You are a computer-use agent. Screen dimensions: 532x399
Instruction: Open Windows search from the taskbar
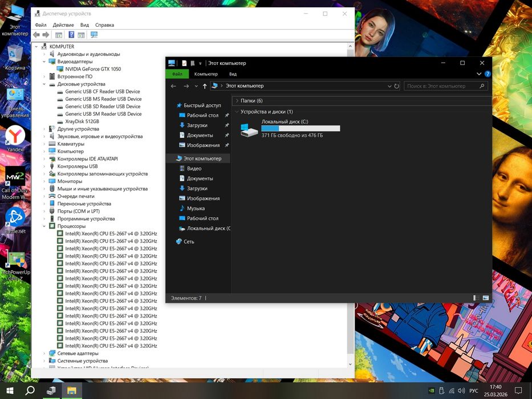[30, 390]
